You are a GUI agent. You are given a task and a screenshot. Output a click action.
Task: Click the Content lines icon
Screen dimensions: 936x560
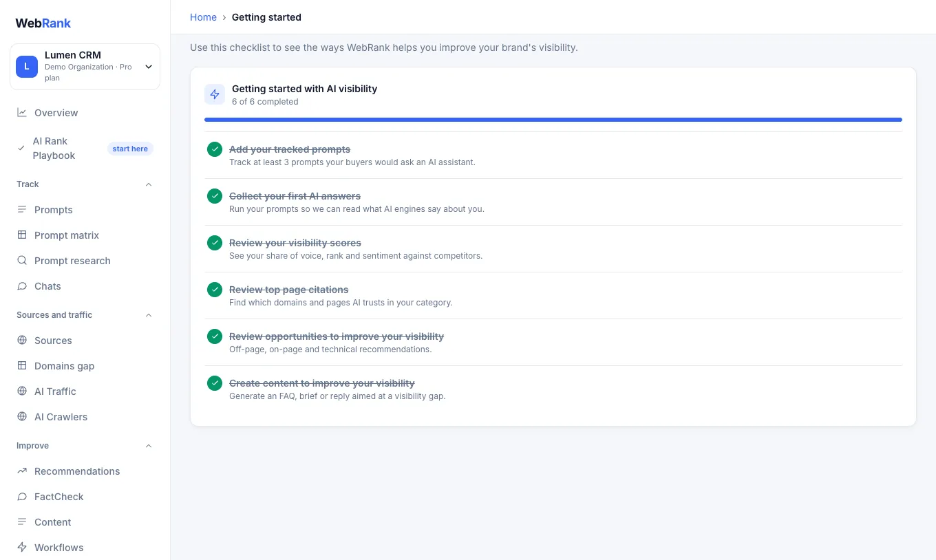click(22, 522)
